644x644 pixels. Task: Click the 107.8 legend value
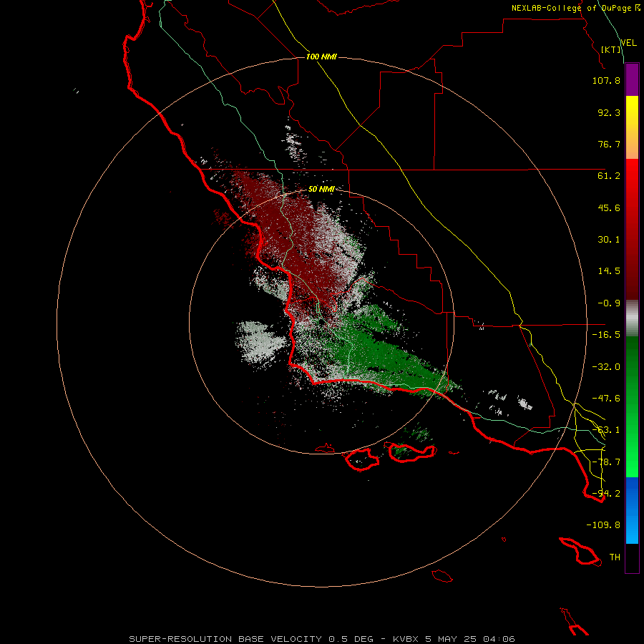coord(606,80)
